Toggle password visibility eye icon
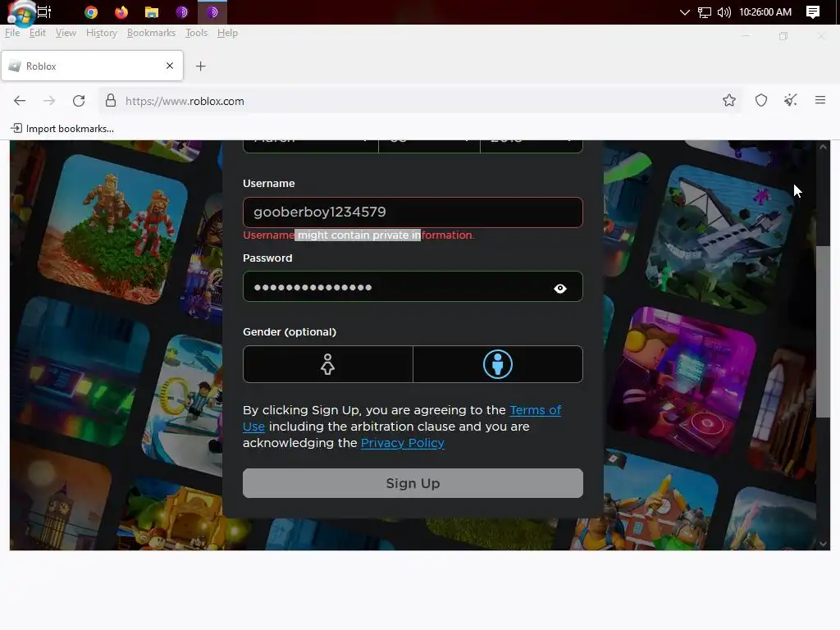 tap(560, 288)
